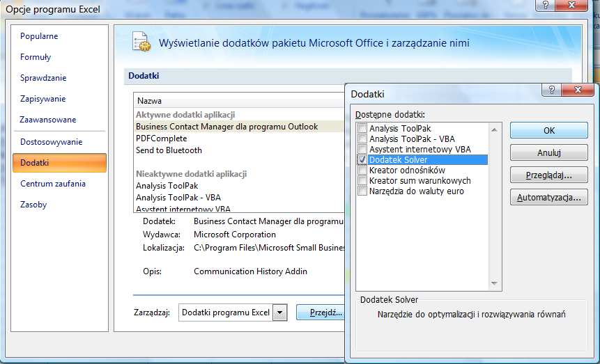Click Microsoft Corporation publisher text
The height and width of the screenshot is (364, 600).
(x=235, y=235)
